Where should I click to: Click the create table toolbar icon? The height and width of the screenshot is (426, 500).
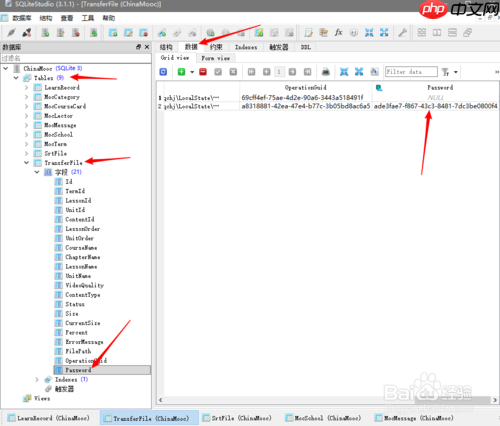click(113, 32)
